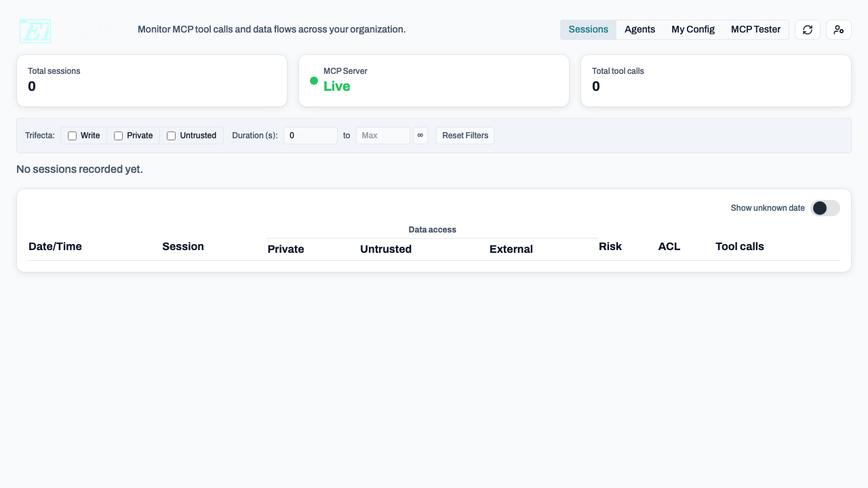Click the Max duration input field

(382, 136)
